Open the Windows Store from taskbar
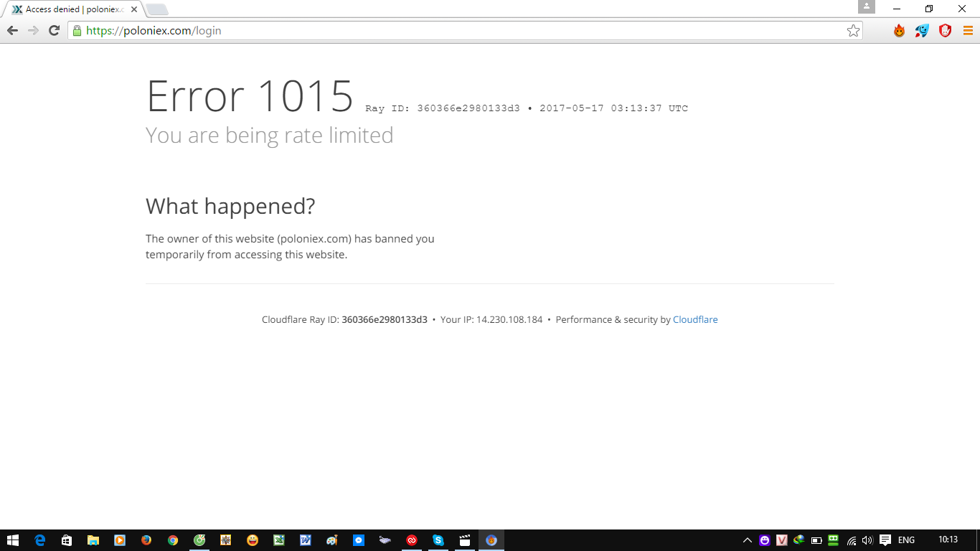980x551 pixels. tap(67, 540)
